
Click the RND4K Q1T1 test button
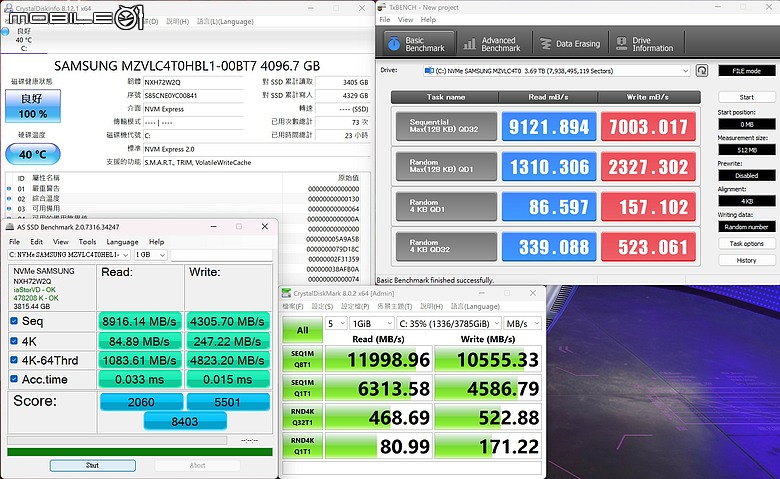302,446
